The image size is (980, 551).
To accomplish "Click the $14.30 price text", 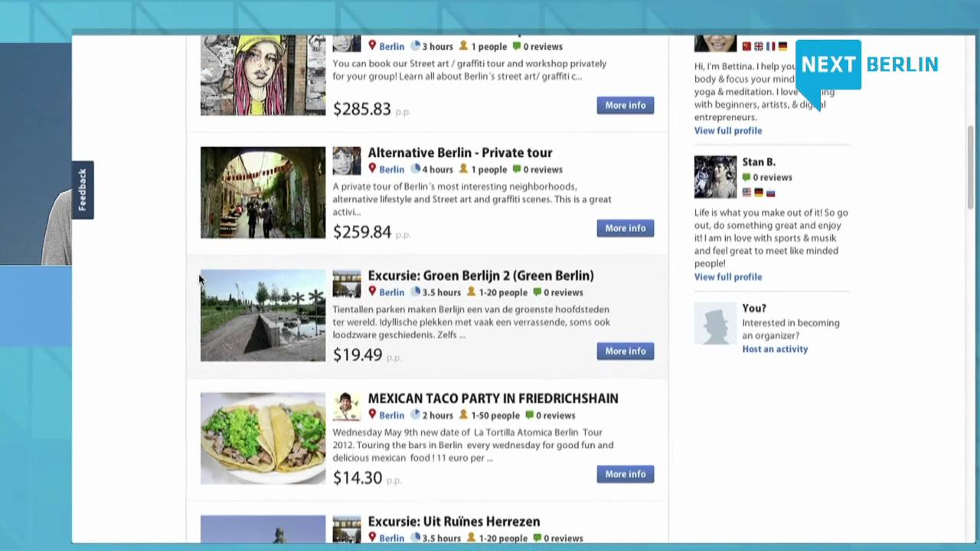I will tap(358, 478).
